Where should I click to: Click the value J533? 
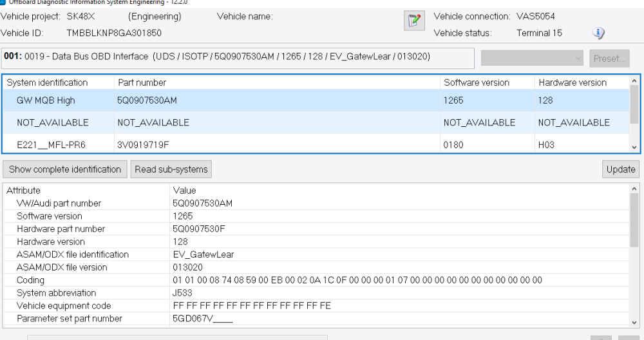[x=182, y=293]
